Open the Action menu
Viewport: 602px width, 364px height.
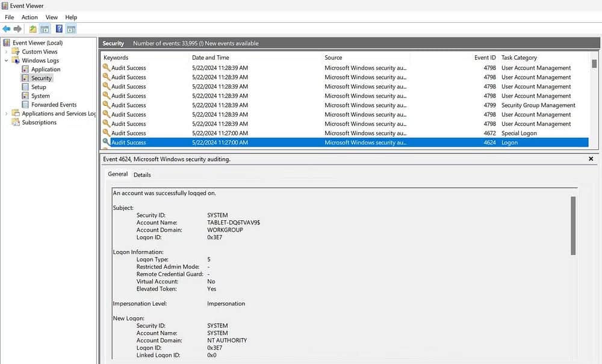point(29,17)
